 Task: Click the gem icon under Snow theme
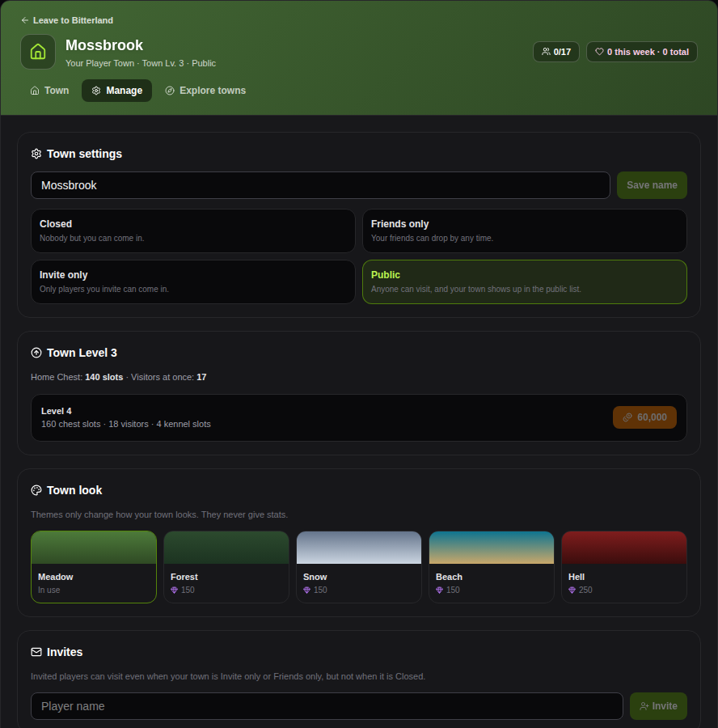tap(306, 590)
